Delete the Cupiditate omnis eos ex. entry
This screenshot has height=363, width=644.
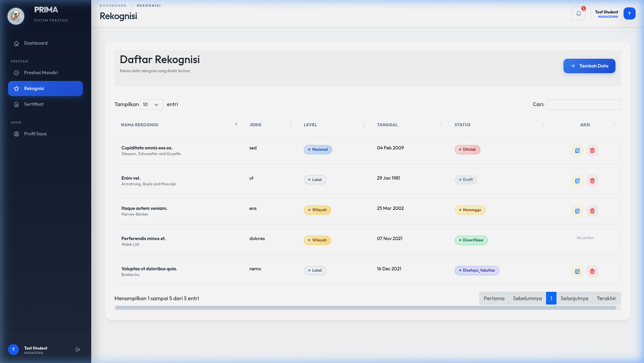[x=592, y=150]
